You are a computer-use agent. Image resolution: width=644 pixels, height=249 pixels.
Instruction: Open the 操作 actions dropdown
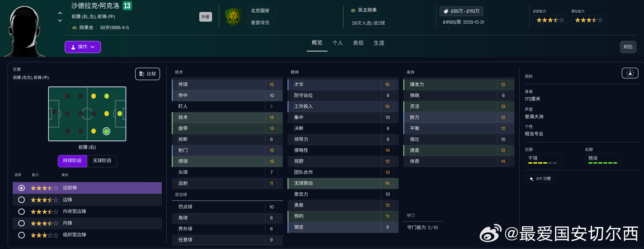click(83, 47)
